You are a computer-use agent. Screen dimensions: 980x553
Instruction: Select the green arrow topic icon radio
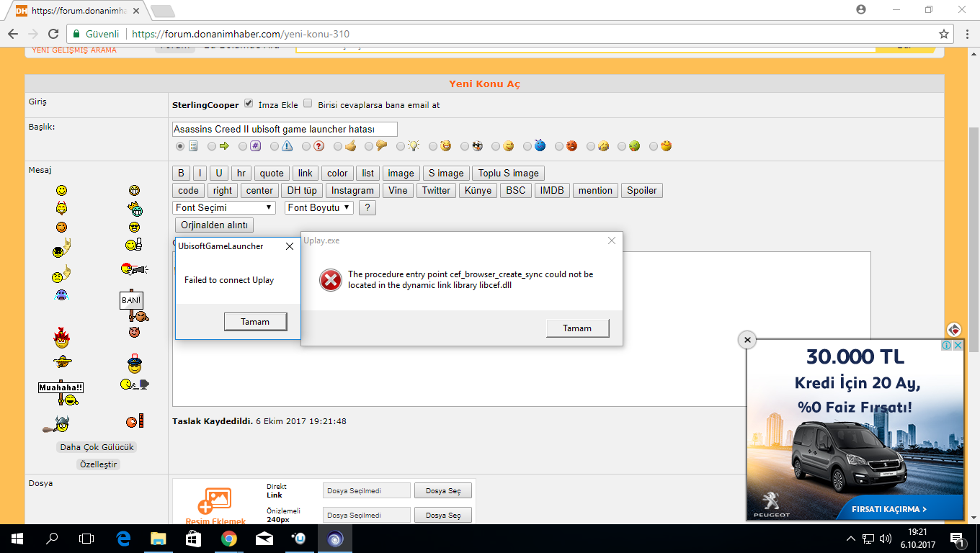[212, 146]
